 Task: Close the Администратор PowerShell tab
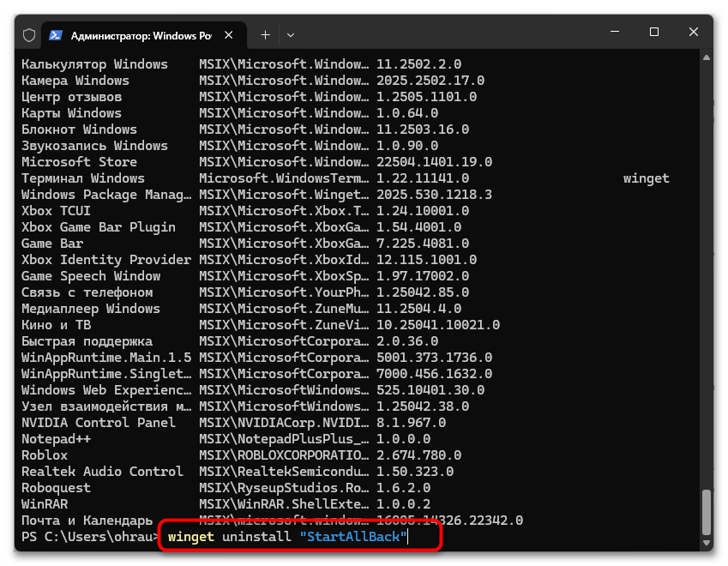228,34
